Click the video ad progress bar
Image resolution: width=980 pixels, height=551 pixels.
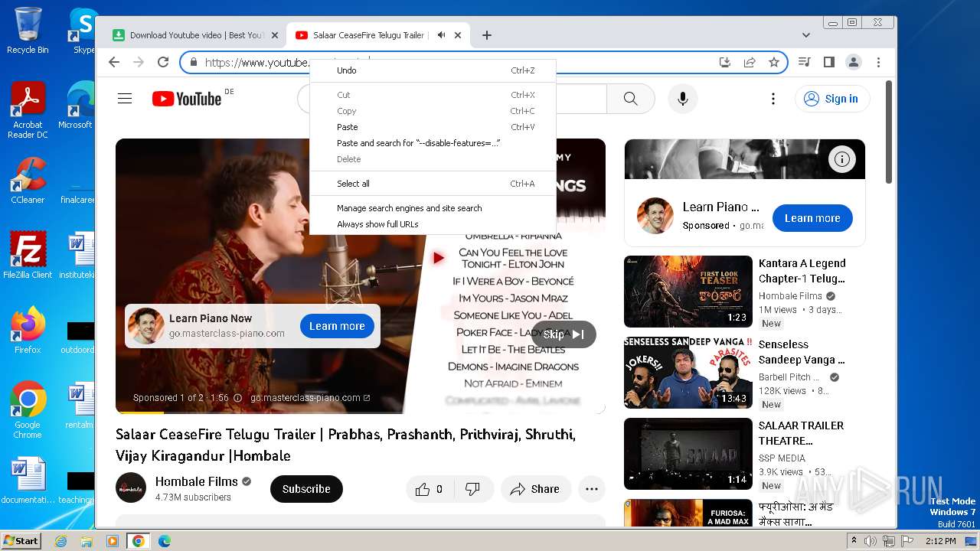(x=361, y=412)
